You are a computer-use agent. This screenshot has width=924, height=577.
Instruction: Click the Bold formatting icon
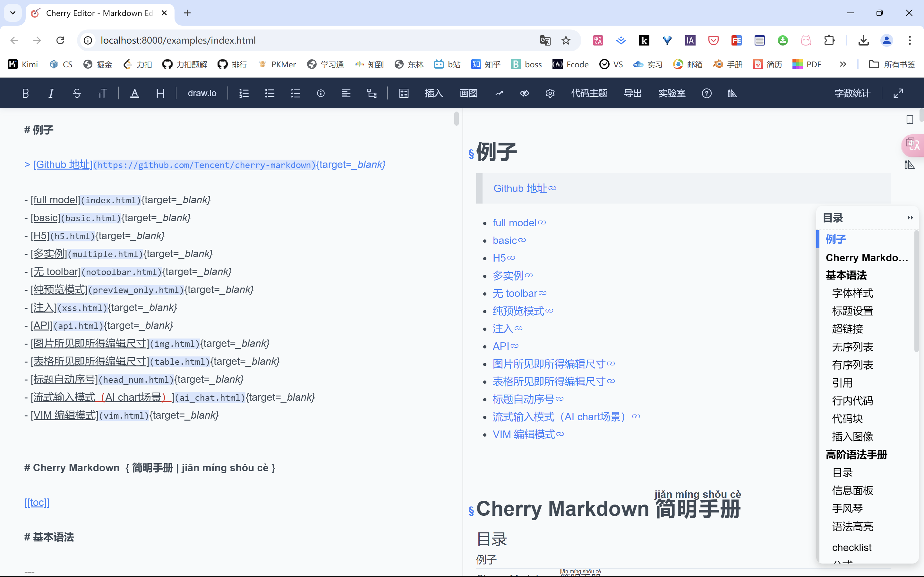(25, 93)
